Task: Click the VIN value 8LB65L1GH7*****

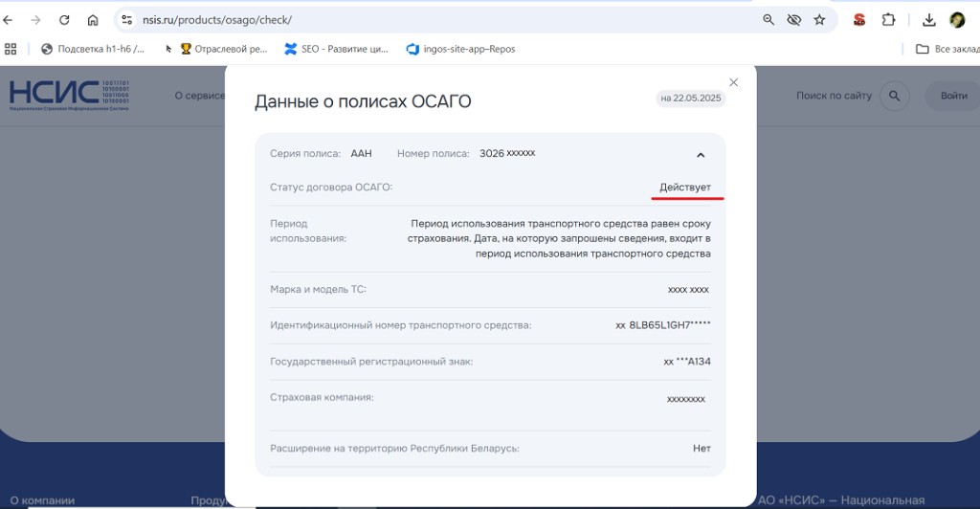Action: [669, 325]
